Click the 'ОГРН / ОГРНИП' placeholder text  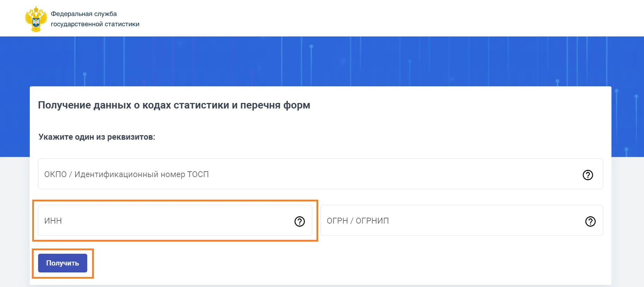click(358, 221)
